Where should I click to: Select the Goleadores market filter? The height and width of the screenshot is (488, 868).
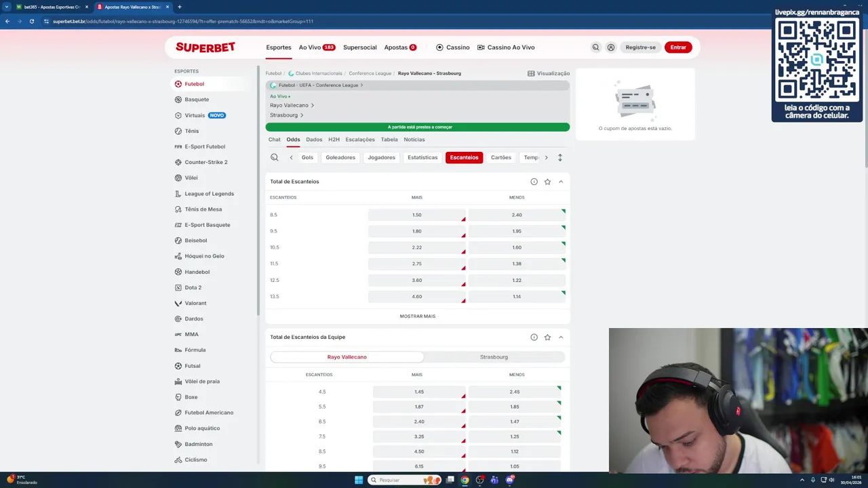click(x=340, y=157)
